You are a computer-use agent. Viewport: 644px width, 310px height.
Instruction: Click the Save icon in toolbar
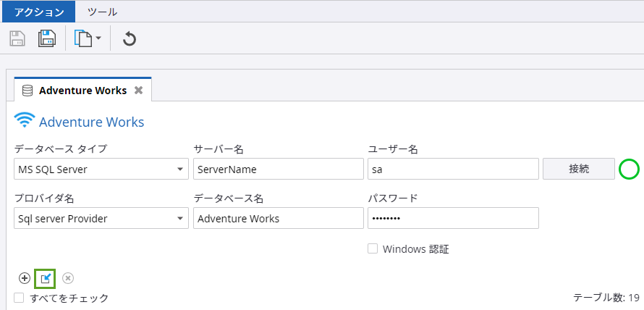(x=17, y=38)
